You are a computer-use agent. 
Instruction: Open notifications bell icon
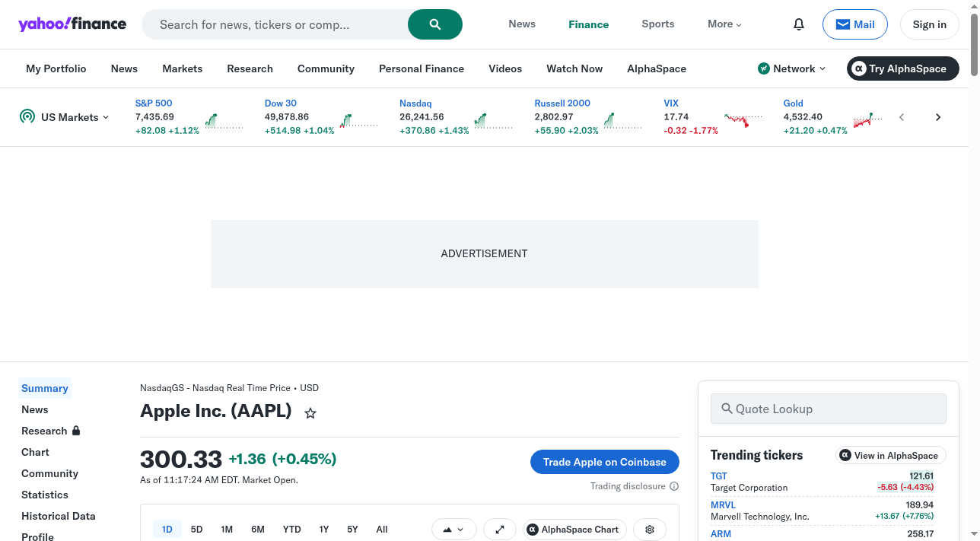[x=799, y=24]
